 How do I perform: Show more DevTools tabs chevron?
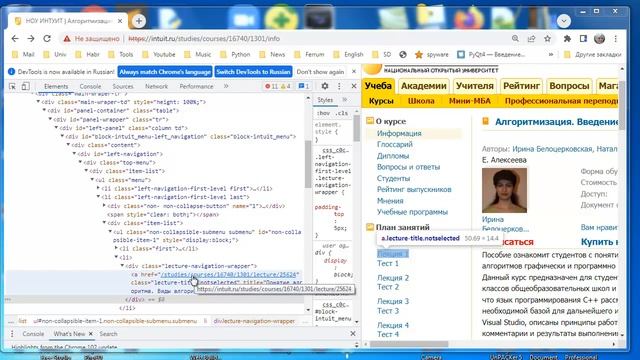[x=226, y=86]
